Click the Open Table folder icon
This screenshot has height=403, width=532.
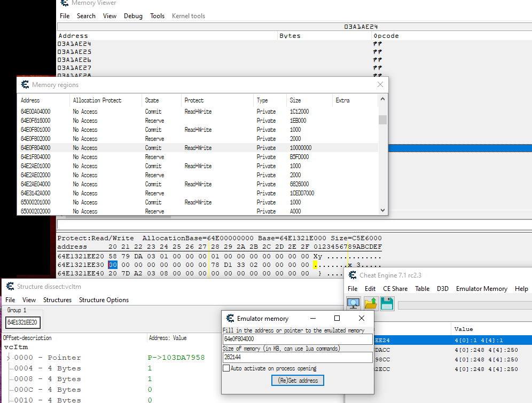[371, 304]
